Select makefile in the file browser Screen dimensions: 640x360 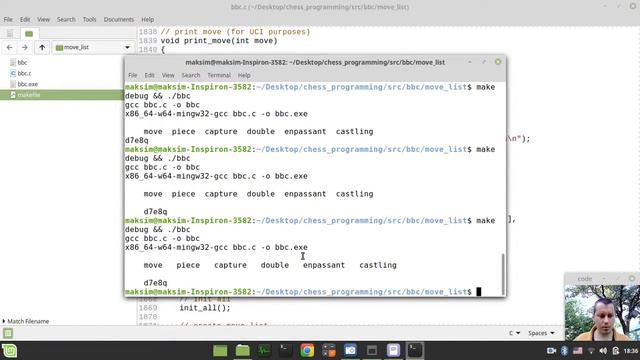click(29, 95)
